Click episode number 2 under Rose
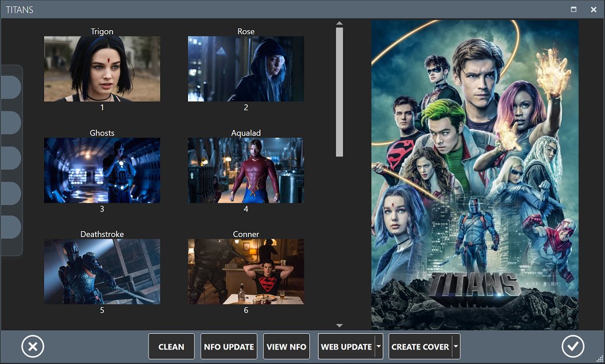The image size is (605, 364). [246, 107]
